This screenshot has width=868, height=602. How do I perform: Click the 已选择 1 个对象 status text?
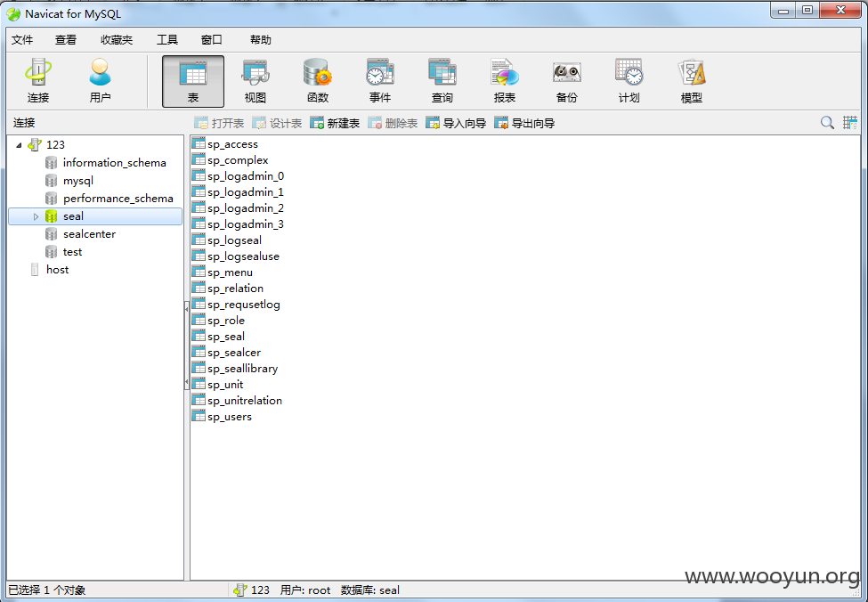(x=47, y=590)
